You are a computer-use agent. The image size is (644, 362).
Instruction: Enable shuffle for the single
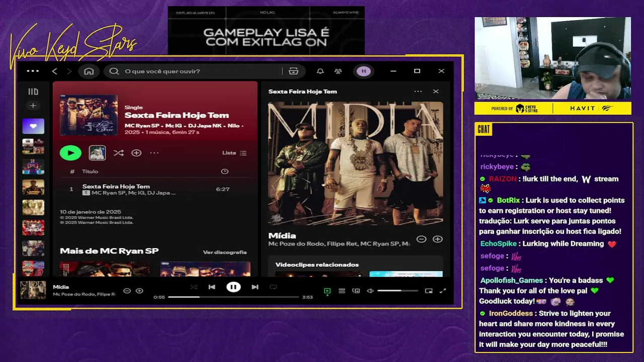[119, 153]
